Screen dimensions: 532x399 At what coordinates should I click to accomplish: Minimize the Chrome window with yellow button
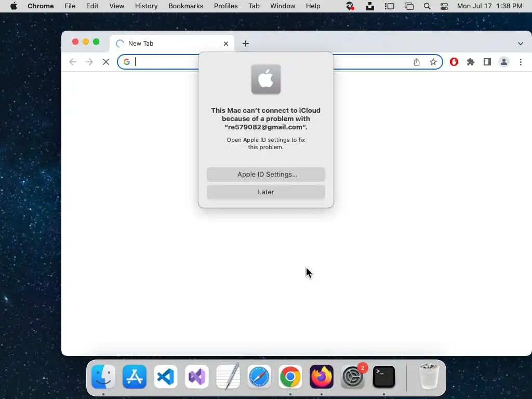tap(86, 42)
